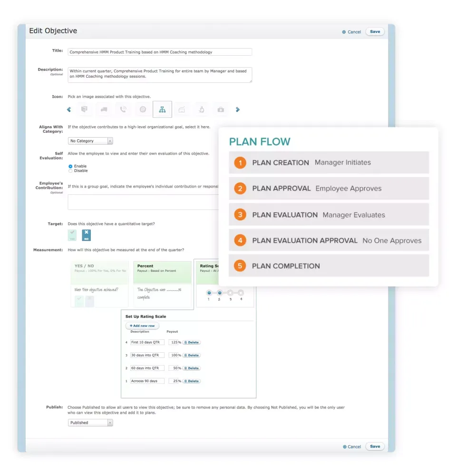456x476 pixels.
Task: Open the Published status dropdown
Action: 90,423
